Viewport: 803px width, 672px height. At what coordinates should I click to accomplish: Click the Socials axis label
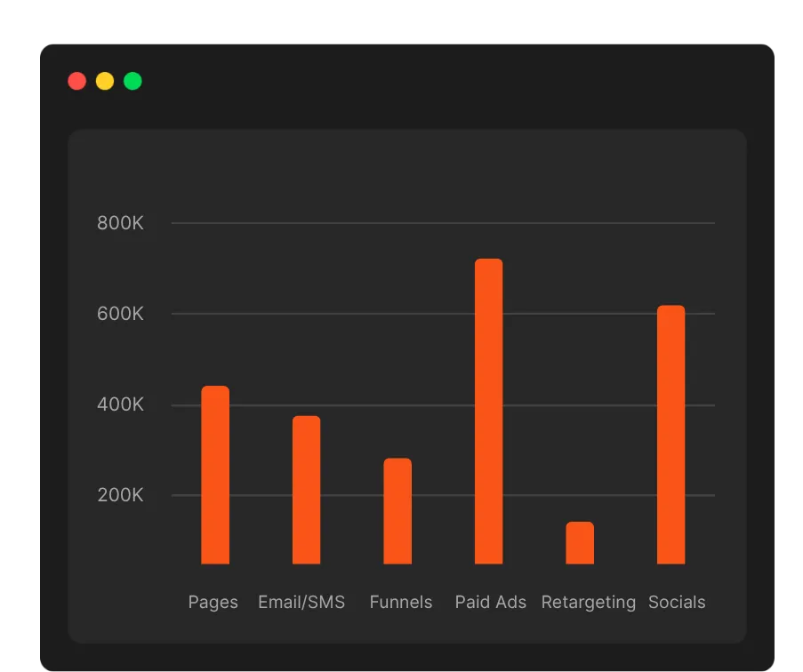click(x=677, y=602)
